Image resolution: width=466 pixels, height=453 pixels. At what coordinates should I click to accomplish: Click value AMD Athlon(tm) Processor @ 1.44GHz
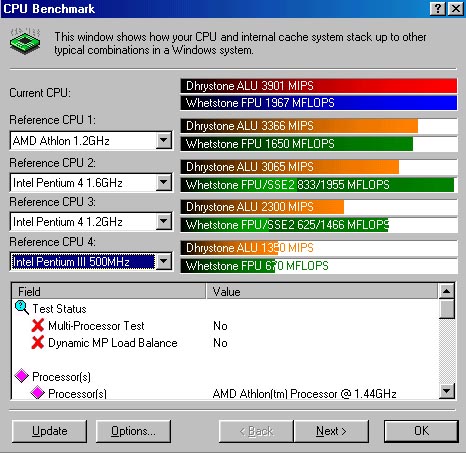304,394
